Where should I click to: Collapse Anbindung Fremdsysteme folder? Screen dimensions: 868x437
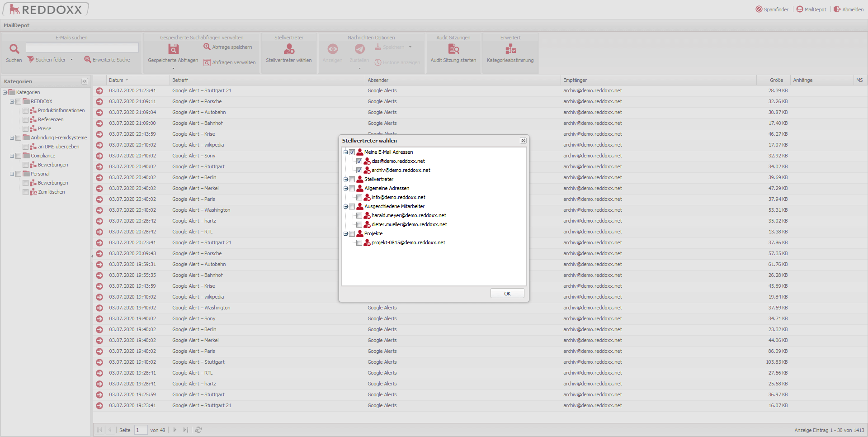point(12,138)
